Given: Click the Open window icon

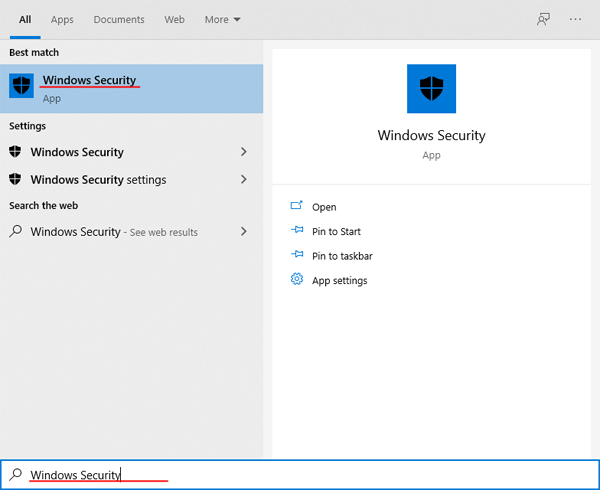Looking at the screenshot, I should pos(297,205).
